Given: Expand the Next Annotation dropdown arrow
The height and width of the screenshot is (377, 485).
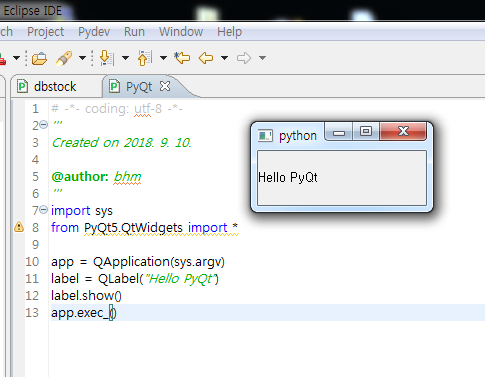Looking at the screenshot, I should point(125,58).
